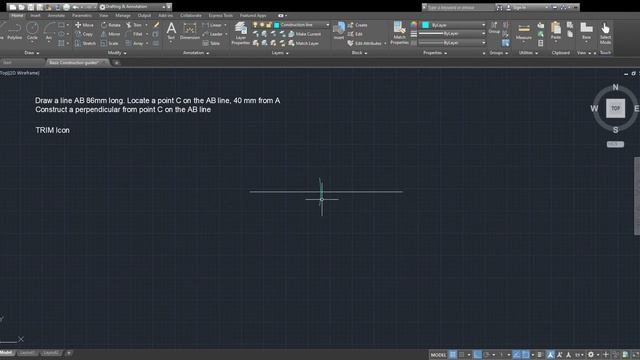Select the Trim tool
640x360 pixels.
(x=134, y=25)
